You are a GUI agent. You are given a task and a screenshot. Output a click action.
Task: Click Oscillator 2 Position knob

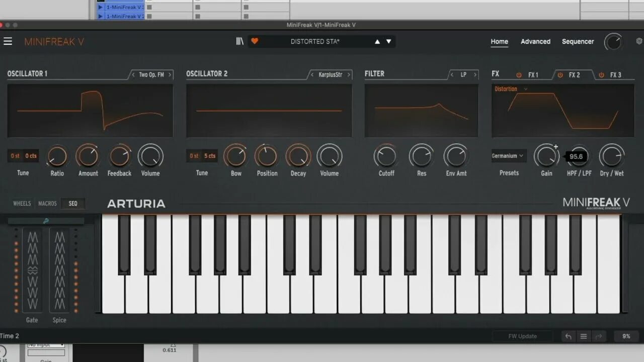pyautogui.click(x=267, y=156)
